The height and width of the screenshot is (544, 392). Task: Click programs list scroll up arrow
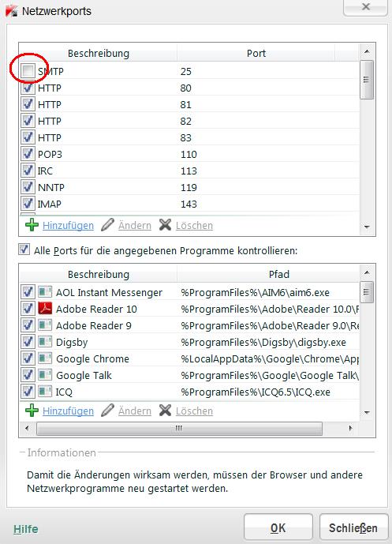[x=367, y=273]
